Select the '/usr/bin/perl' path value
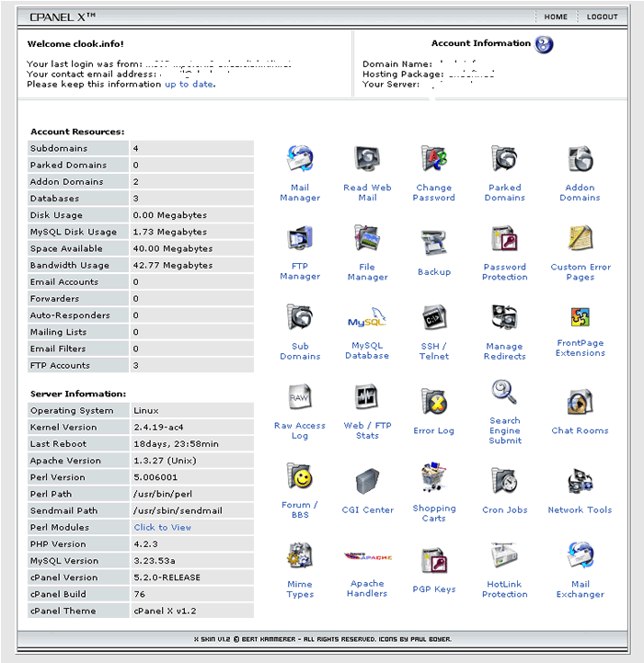 [163, 494]
